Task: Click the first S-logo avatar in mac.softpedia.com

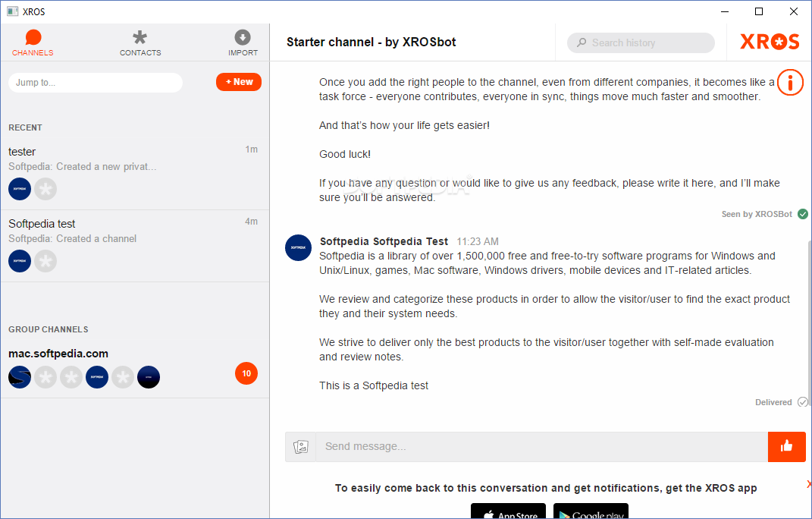Action: tap(20, 377)
